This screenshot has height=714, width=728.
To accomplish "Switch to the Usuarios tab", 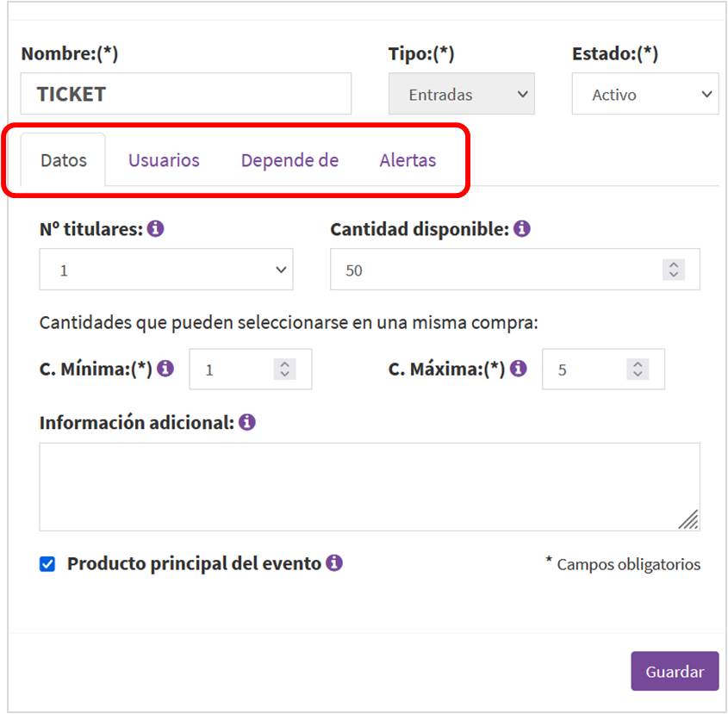I will (164, 160).
